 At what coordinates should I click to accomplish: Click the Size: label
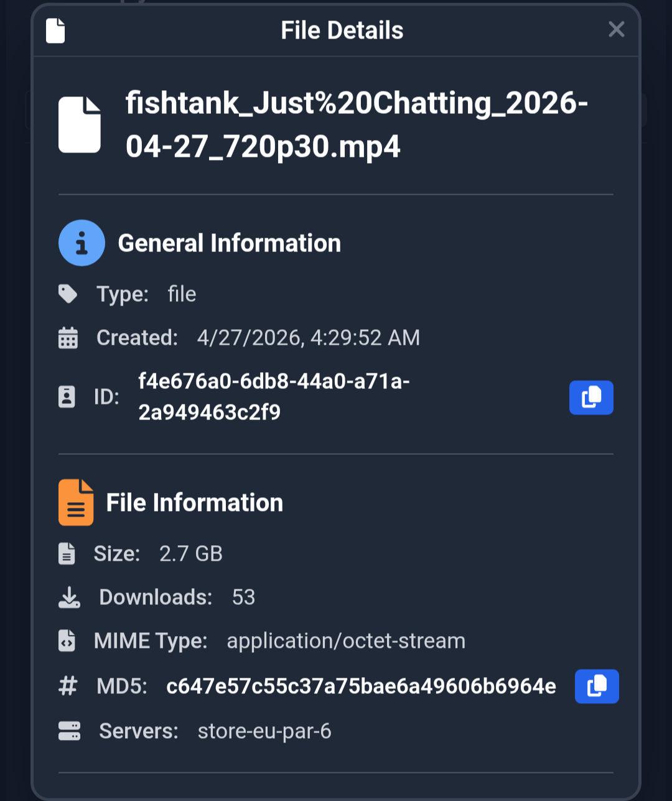[117, 553]
